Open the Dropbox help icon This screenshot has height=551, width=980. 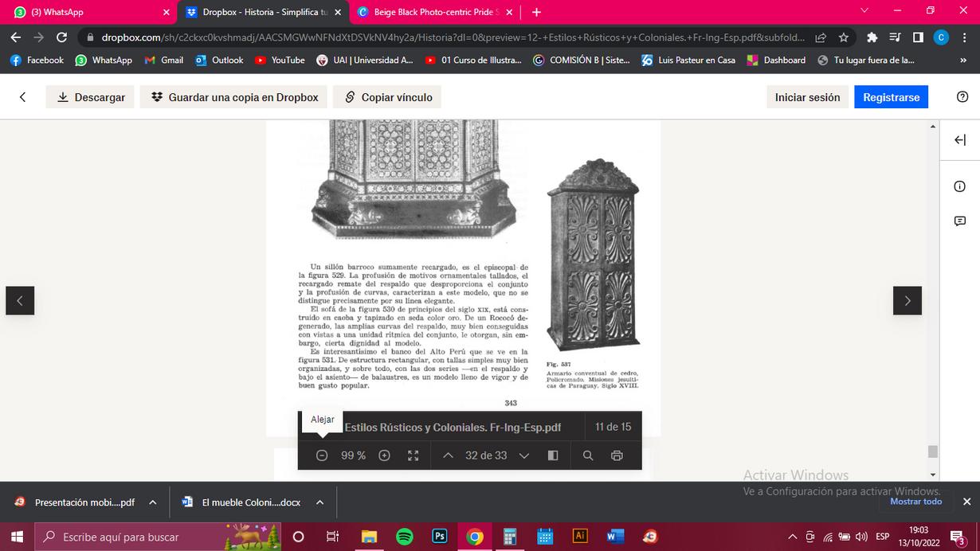[962, 97]
